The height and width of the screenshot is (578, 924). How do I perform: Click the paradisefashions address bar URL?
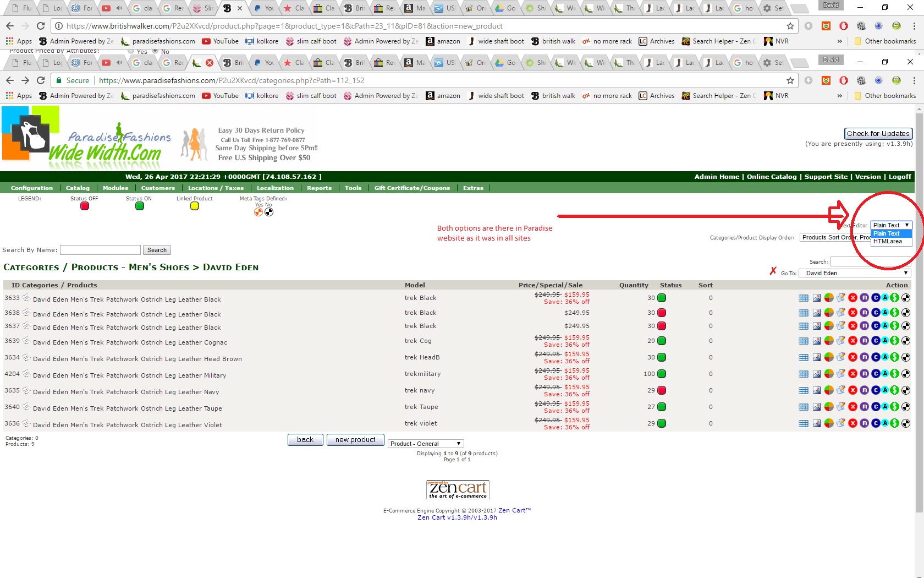click(x=232, y=80)
